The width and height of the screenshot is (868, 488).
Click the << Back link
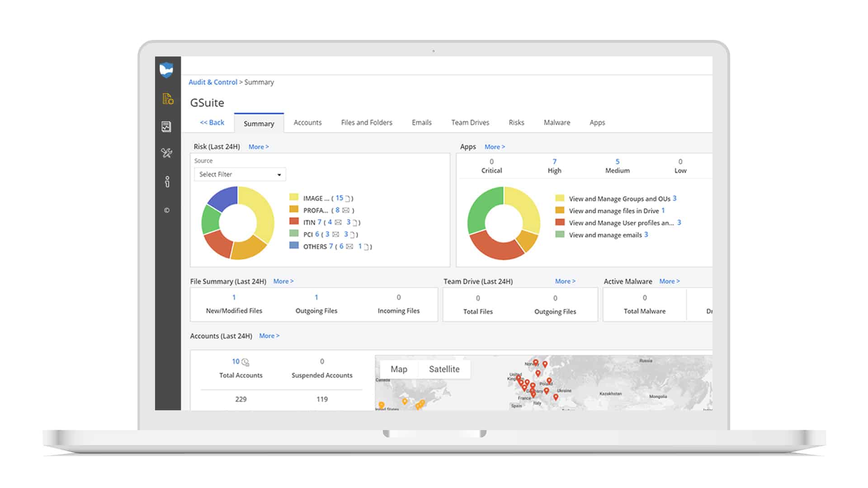(212, 122)
